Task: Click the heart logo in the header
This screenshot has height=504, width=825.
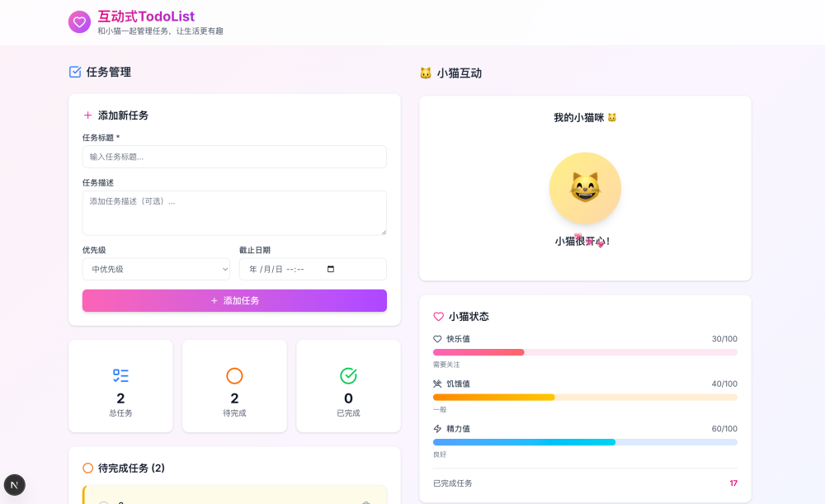Action: pyautogui.click(x=79, y=22)
